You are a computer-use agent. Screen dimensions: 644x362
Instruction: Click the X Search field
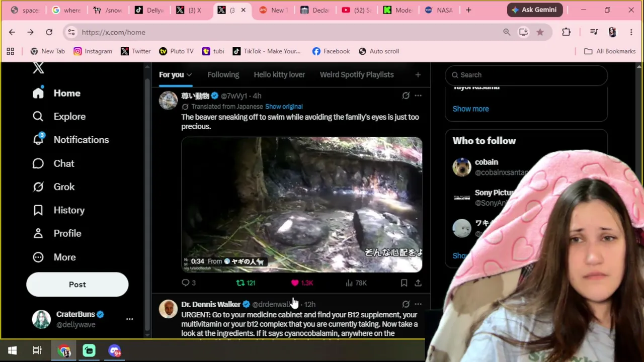tap(526, 75)
